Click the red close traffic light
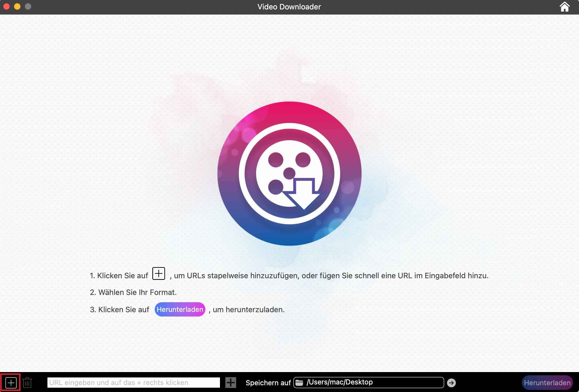This screenshot has height=392, width=579. coord(6,7)
